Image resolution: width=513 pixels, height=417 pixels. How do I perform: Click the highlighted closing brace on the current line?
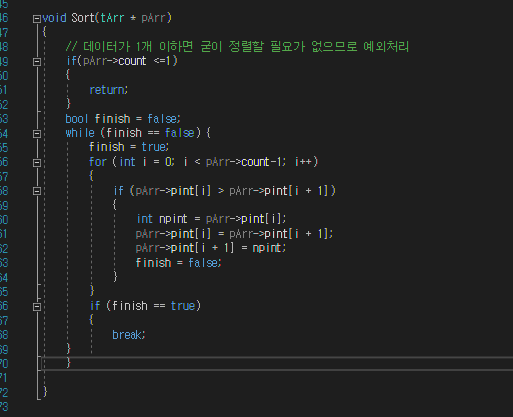pyautogui.click(x=68, y=363)
